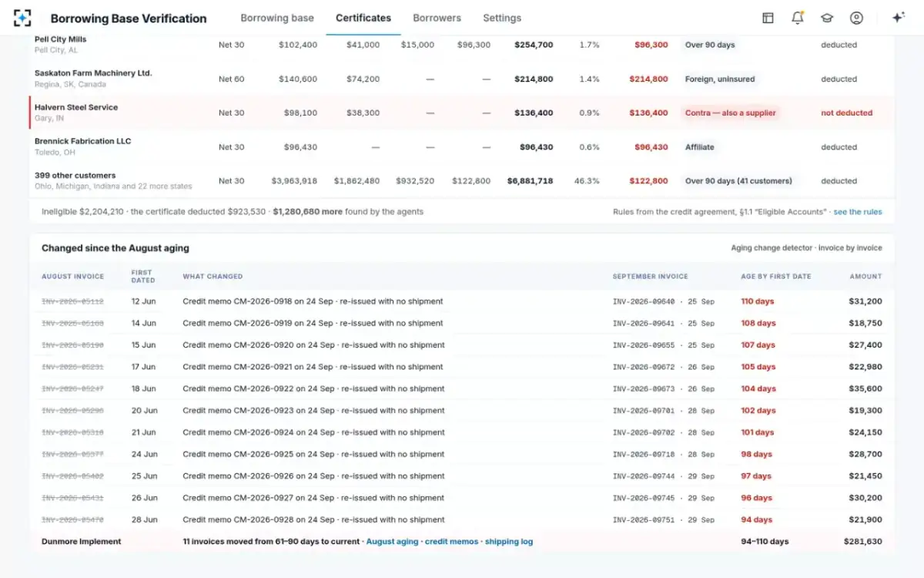This screenshot has height=578, width=924.
Task: Click the $214,800 ineligible amount in red
Action: pos(648,79)
